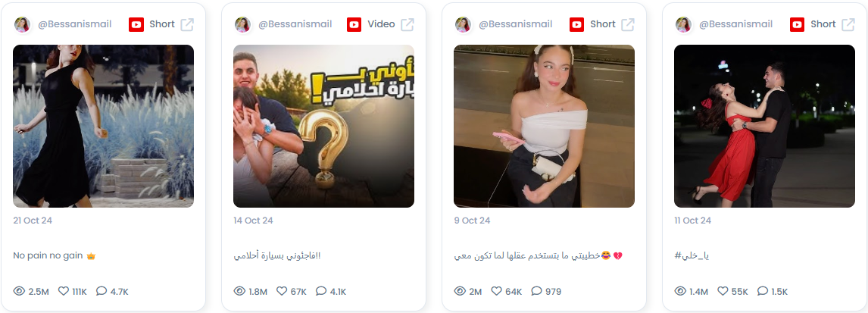
Task: Open external link on the 14 Oct 24 video card
Action: [407, 24]
